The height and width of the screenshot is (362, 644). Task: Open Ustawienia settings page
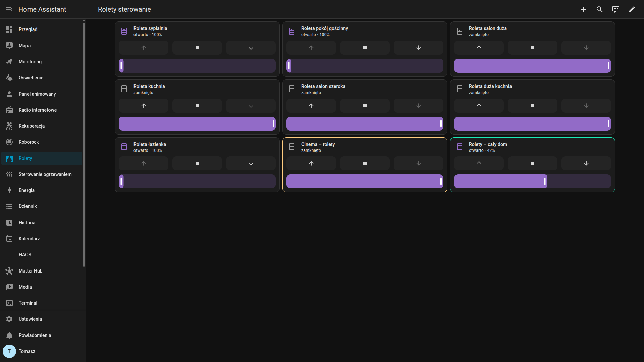30,319
